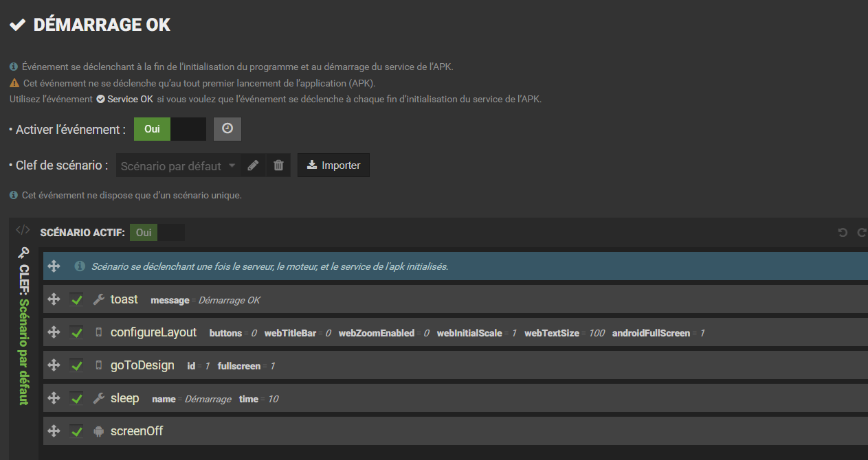This screenshot has height=460, width=868.
Task: Uncheck the screenOff command checkbox
Action: tap(76, 431)
